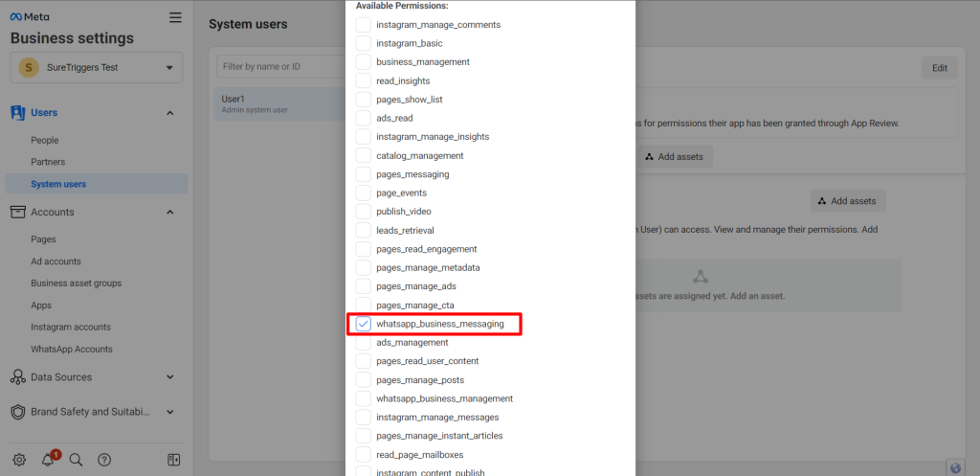Click the search magnifier icon
Viewport: 980px width, 476px height.
point(77,460)
